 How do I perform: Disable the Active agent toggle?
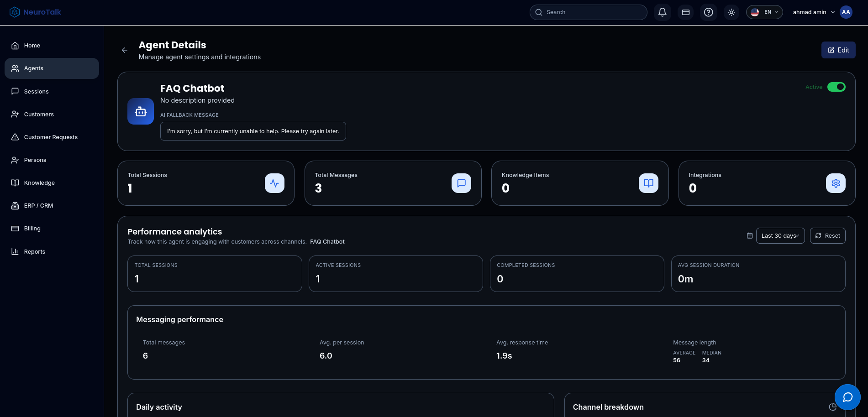[x=836, y=87]
